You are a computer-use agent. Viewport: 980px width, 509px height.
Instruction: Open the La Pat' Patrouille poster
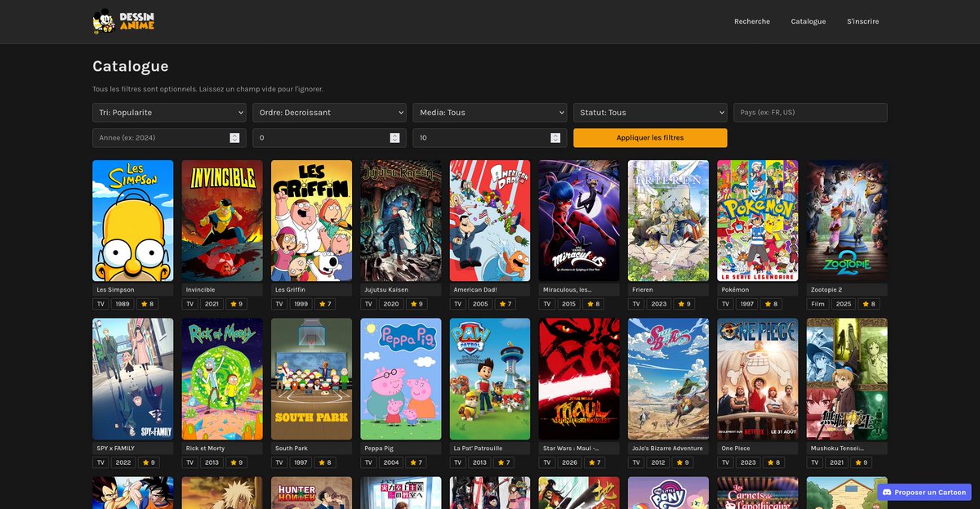tap(490, 379)
